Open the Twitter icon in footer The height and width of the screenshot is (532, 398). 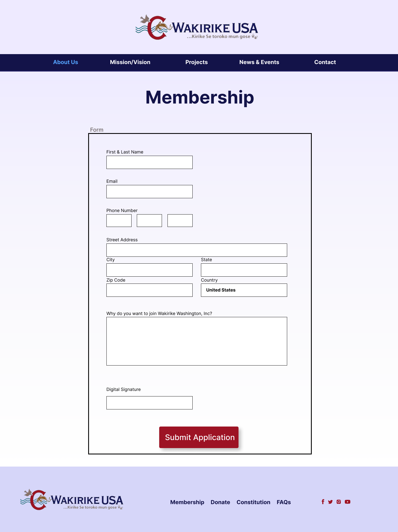[330, 502]
